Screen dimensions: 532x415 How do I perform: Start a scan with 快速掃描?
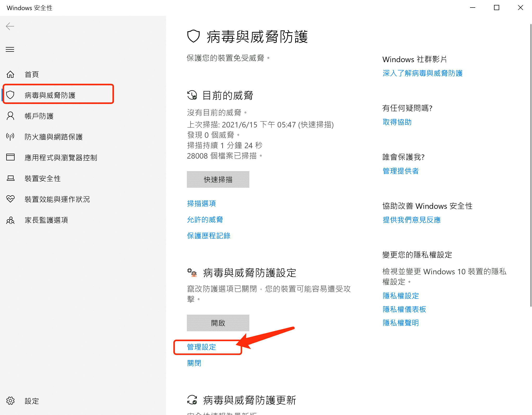pos(218,179)
